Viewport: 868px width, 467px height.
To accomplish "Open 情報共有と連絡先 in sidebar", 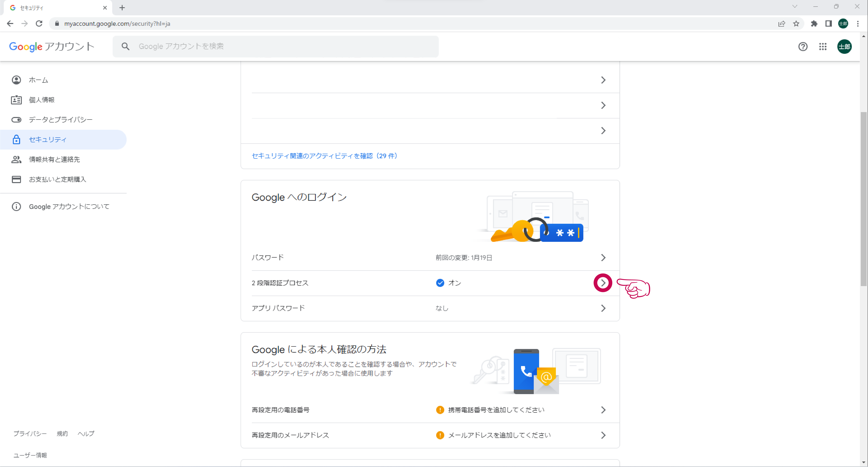I will pyautogui.click(x=63, y=160).
